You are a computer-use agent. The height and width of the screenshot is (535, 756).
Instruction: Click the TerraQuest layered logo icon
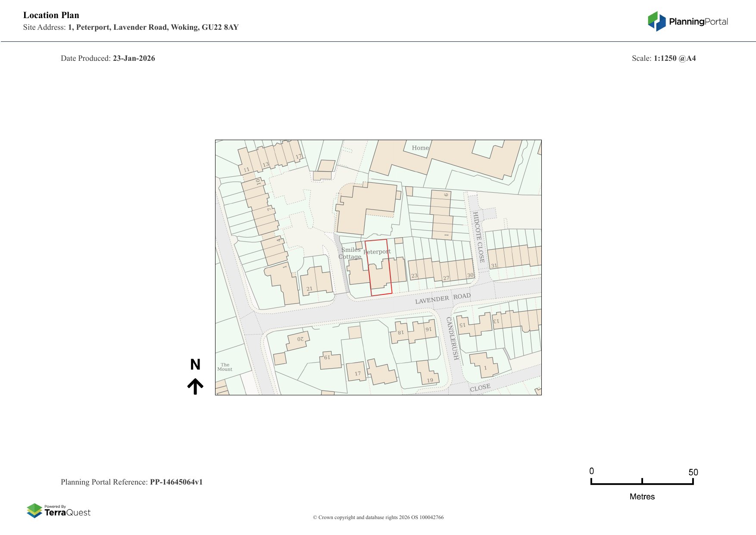point(34,510)
